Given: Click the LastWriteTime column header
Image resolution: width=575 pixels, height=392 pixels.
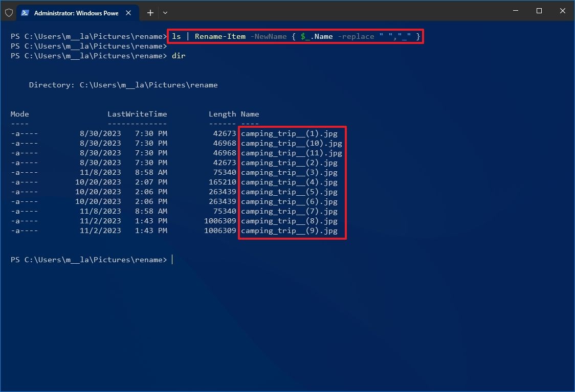Looking at the screenshot, I should (137, 114).
